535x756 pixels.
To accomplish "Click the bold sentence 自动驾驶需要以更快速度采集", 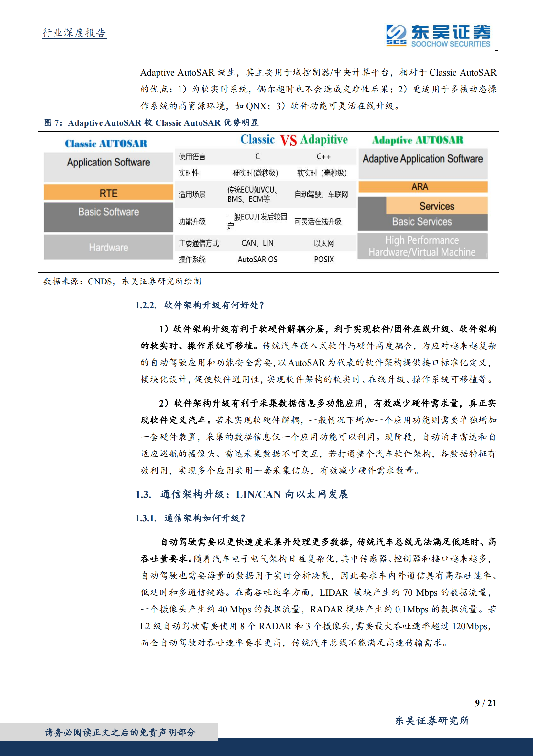I will tap(319, 550).
